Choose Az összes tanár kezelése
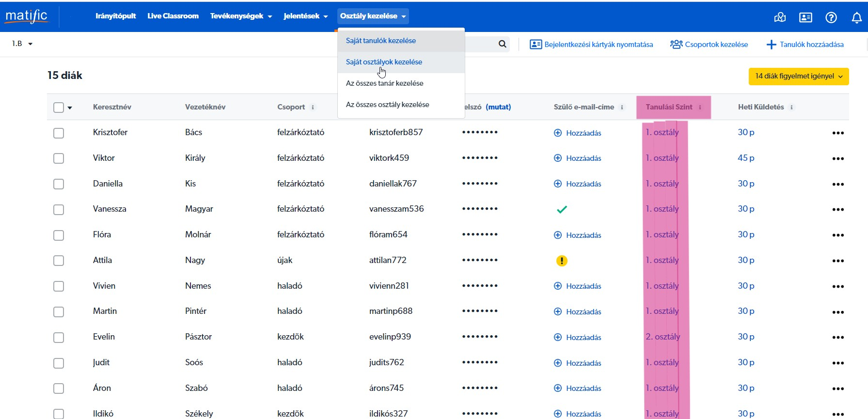This screenshot has height=419, width=868. tap(401, 83)
